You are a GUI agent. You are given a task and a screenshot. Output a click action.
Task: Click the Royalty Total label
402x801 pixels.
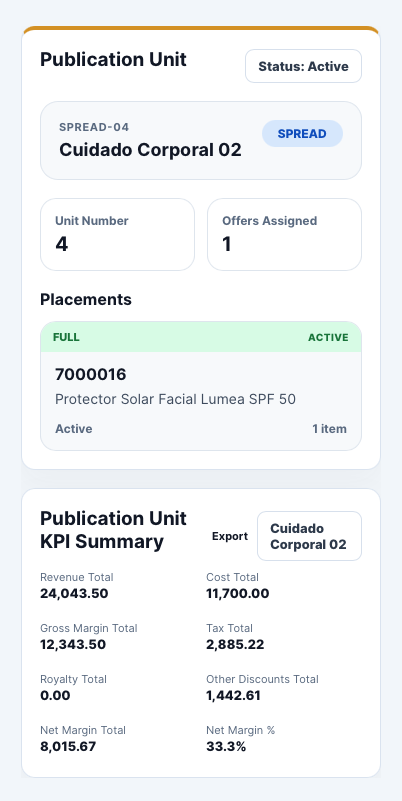(74, 679)
